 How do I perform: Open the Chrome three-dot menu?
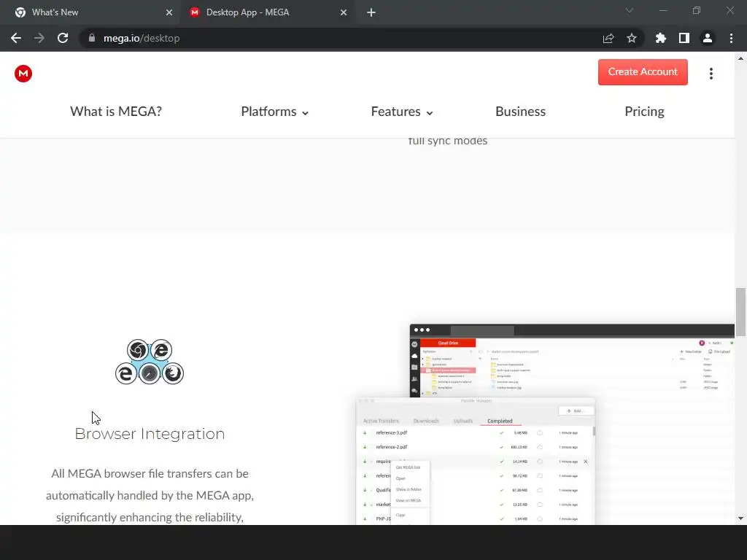pos(731,38)
